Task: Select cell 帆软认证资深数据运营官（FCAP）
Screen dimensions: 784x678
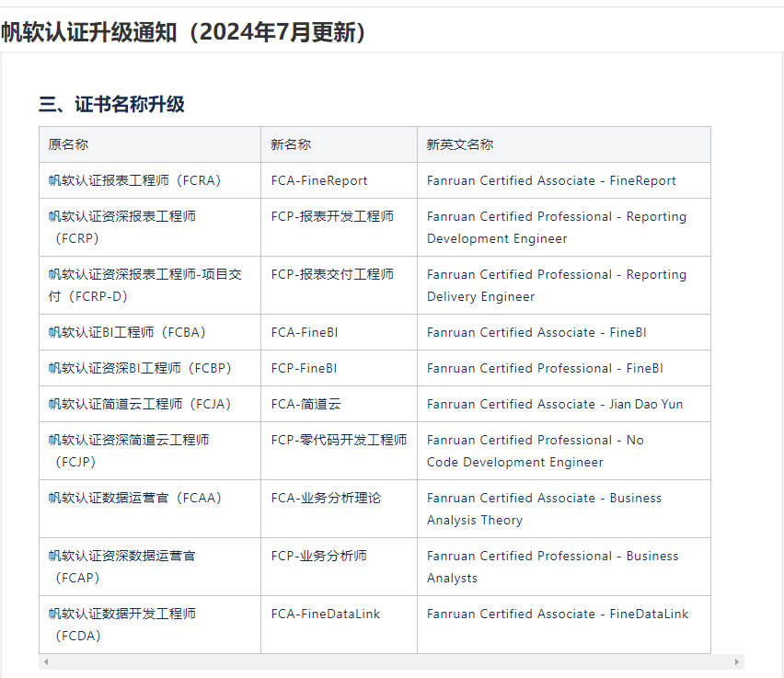Action: tap(150, 567)
